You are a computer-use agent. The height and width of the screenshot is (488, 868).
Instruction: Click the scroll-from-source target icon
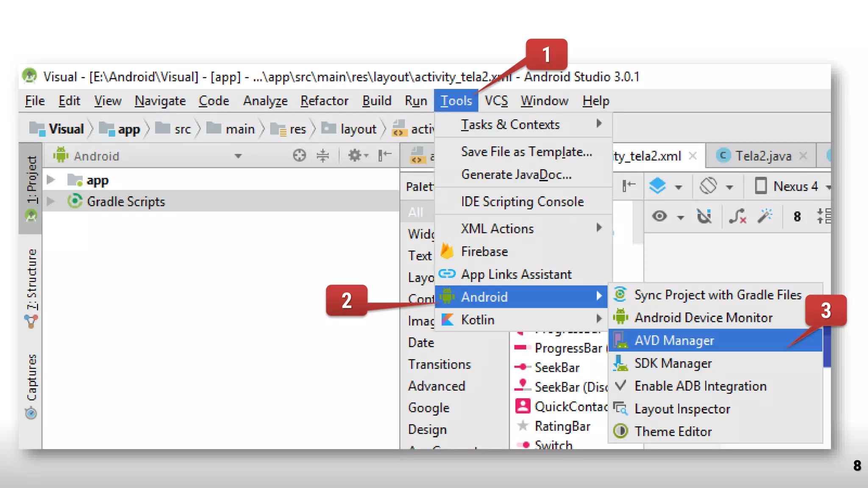299,155
